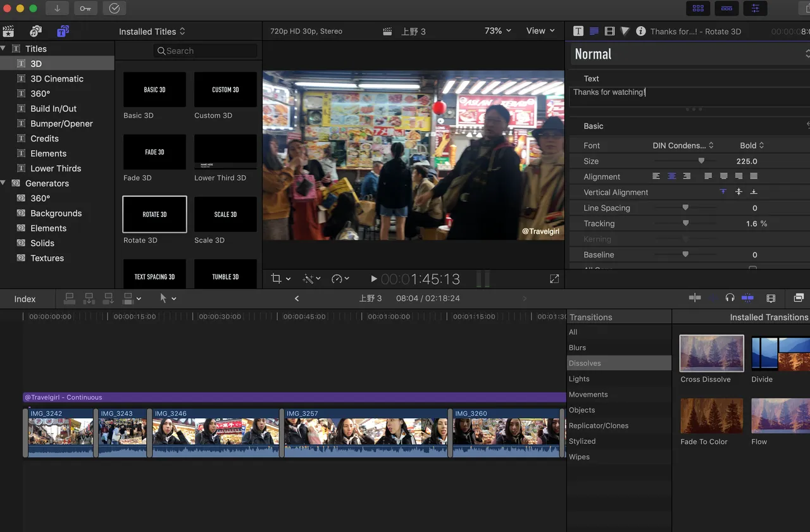Click the insert clip edit icon

tap(89, 298)
